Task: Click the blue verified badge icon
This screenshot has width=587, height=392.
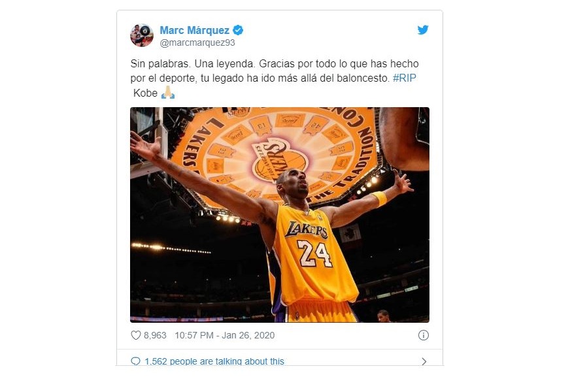Action: [238, 30]
